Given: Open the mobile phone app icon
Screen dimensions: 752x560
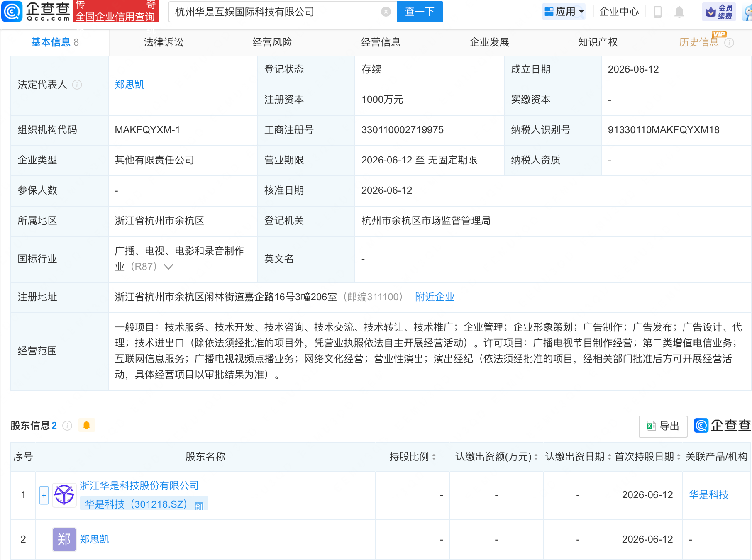Looking at the screenshot, I should (x=657, y=12).
